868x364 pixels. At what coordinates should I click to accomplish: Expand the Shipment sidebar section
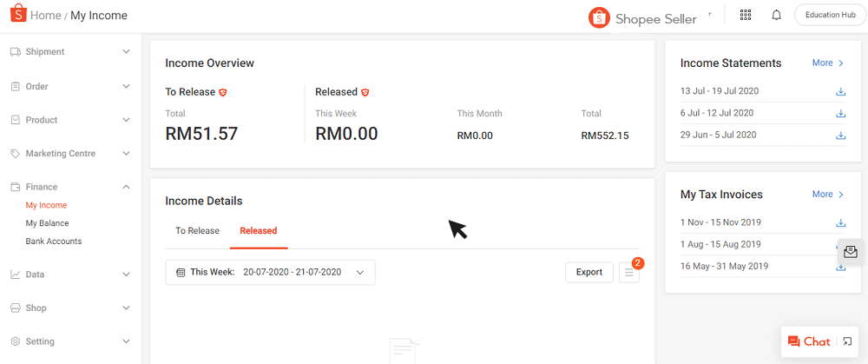126,52
